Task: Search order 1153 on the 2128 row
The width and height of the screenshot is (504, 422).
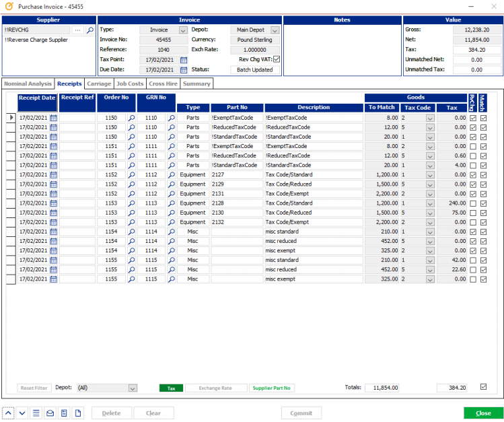Action: coord(131,203)
